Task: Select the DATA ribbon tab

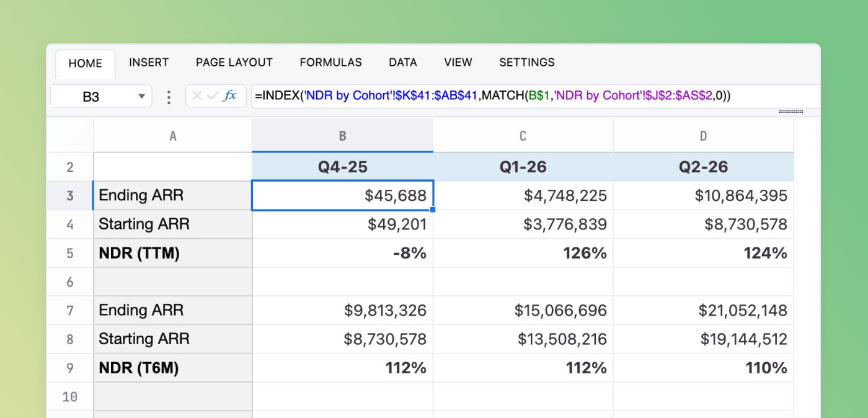Action: (403, 63)
